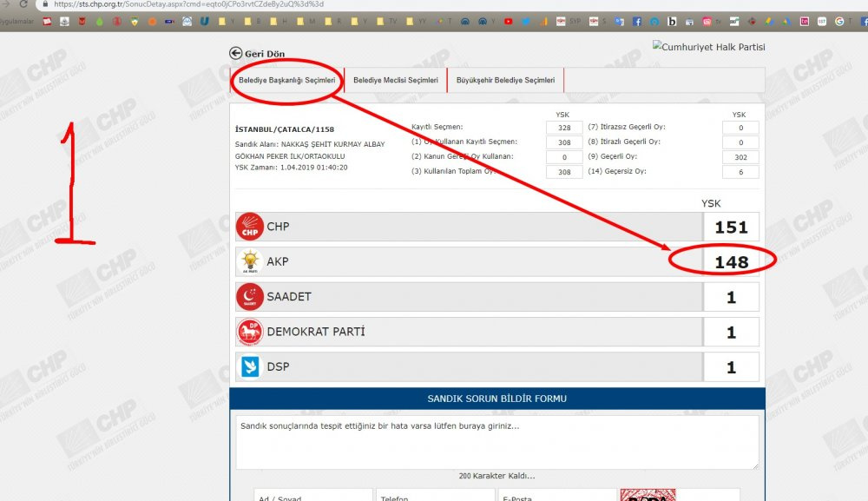Click the Ad / Soyad input field

tap(313, 495)
